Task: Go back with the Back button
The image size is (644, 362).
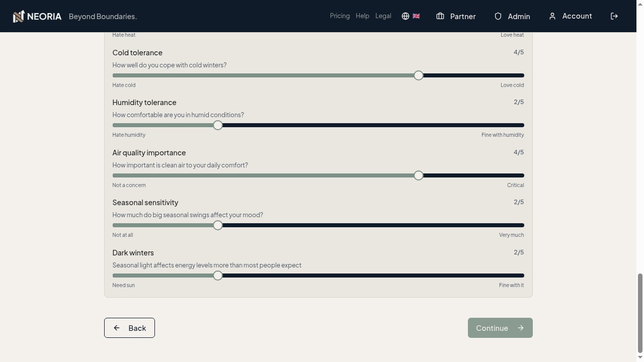Action: 129,328
